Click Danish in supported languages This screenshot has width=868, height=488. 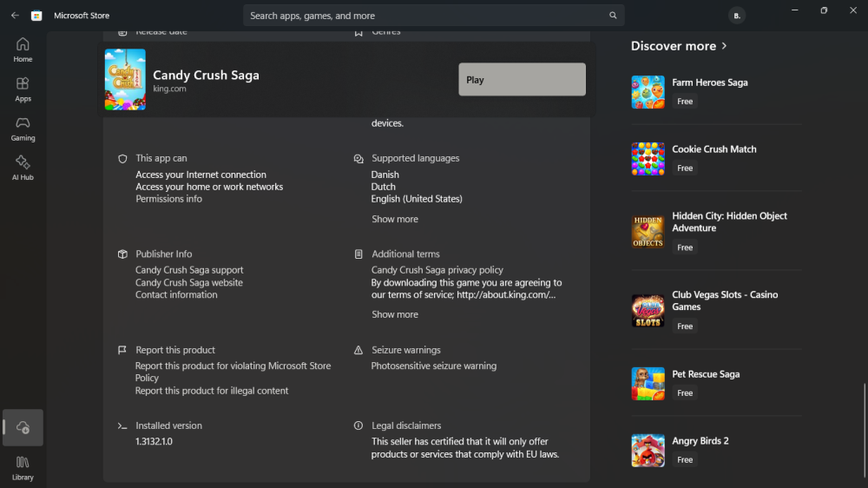click(x=385, y=175)
